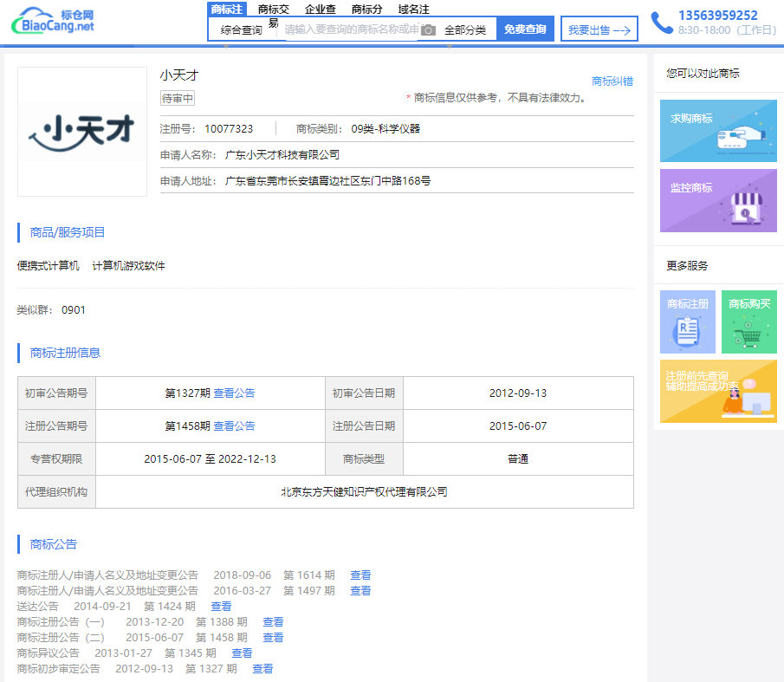Open the 小天才 trademark logo image

(82, 132)
